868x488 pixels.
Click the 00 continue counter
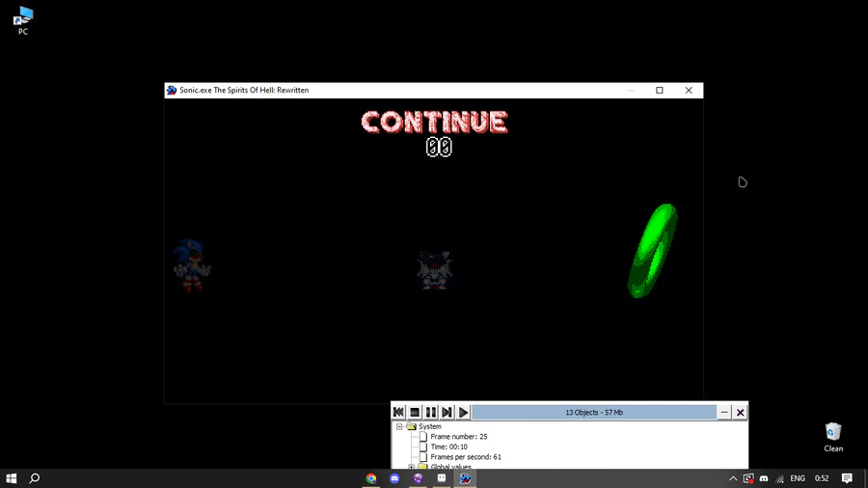[439, 148]
